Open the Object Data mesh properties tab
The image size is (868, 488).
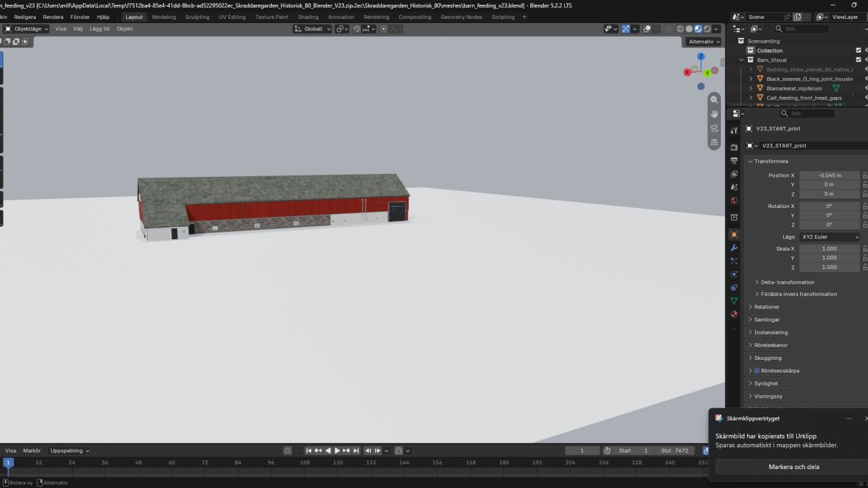pos(734,301)
